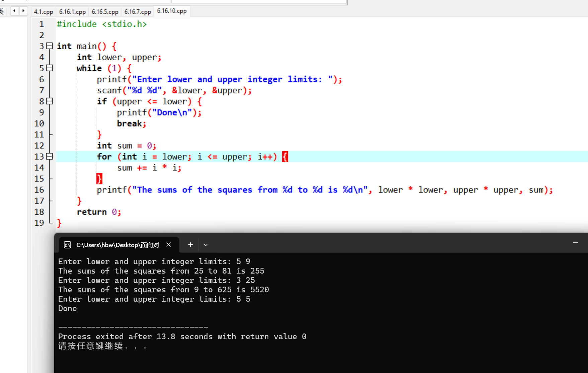Screen dimensions: 588x373
Task: Click the 'int lower, upper;' declaration
Action: pyautogui.click(x=119, y=57)
